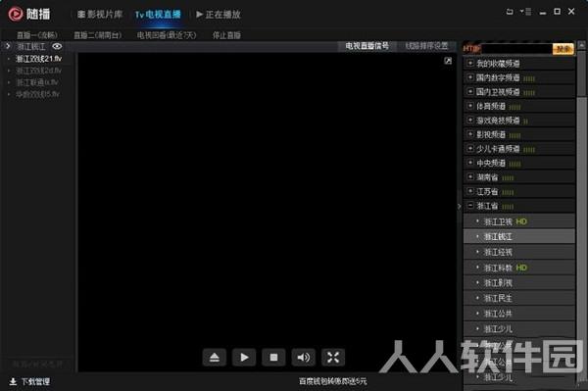This screenshot has height=391, width=588.
Task: Select 浙江钱江 channel in list
Action: tap(519, 236)
